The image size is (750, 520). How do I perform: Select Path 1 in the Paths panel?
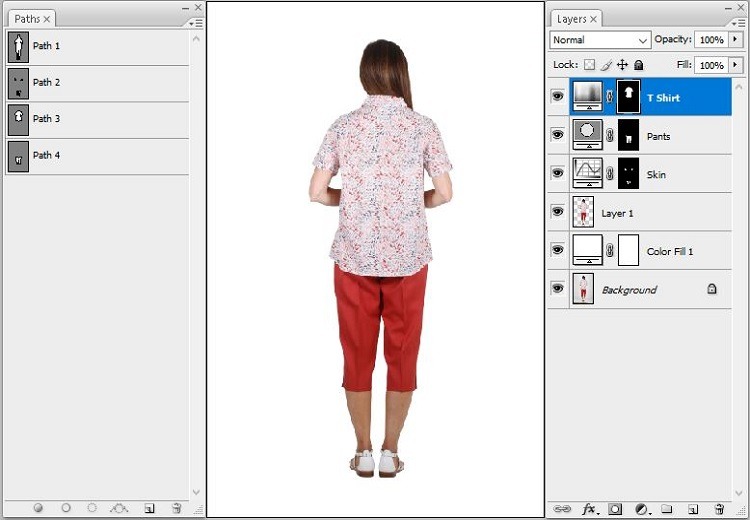click(98, 46)
